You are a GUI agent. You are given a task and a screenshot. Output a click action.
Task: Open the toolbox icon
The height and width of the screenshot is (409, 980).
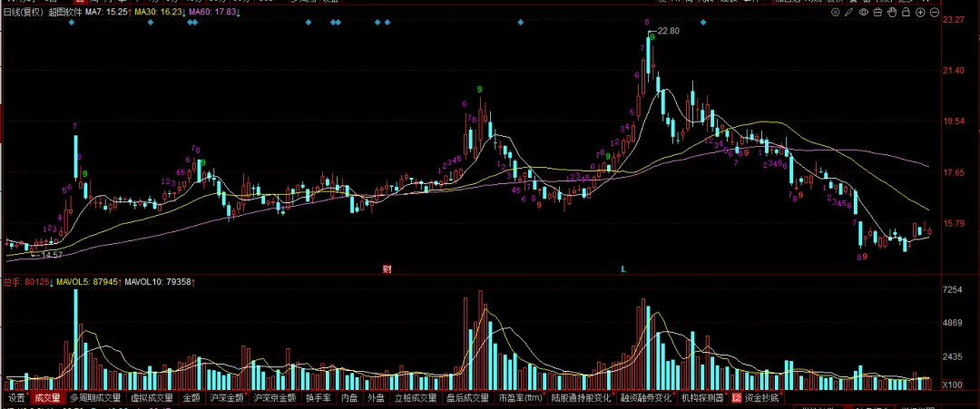[877, 12]
